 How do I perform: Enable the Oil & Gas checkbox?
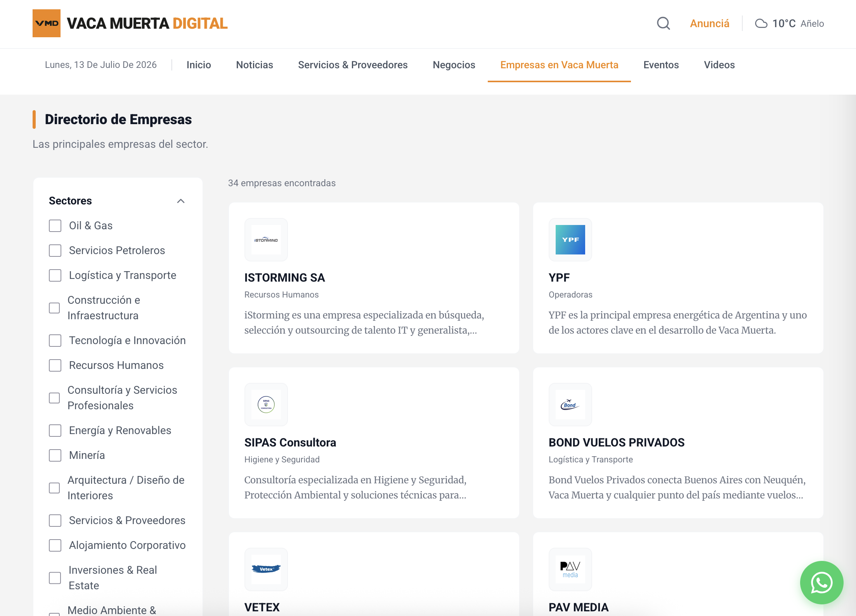[55, 226]
